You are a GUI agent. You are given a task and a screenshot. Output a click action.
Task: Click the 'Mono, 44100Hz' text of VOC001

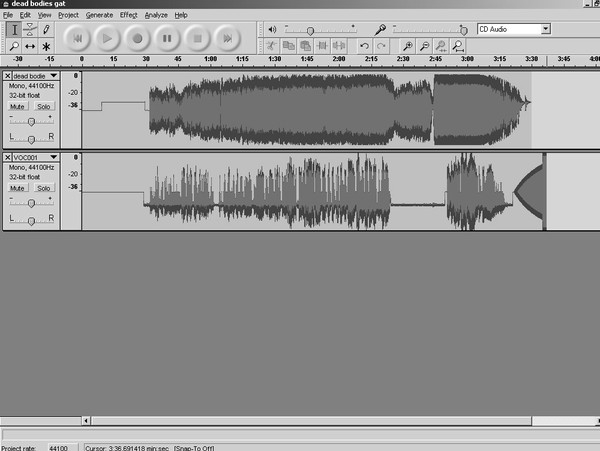(x=31, y=167)
